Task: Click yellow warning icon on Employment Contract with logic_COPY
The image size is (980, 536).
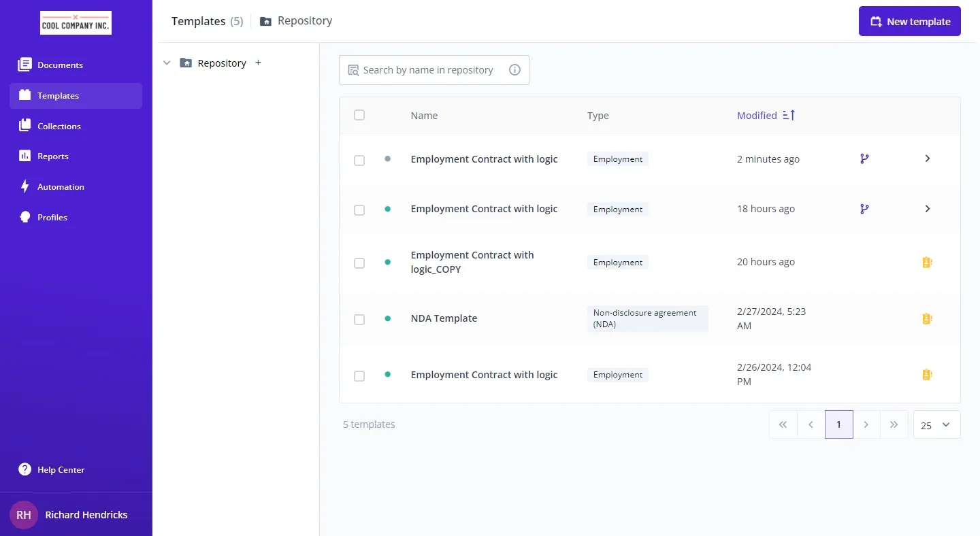Action: [x=926, y=262]
